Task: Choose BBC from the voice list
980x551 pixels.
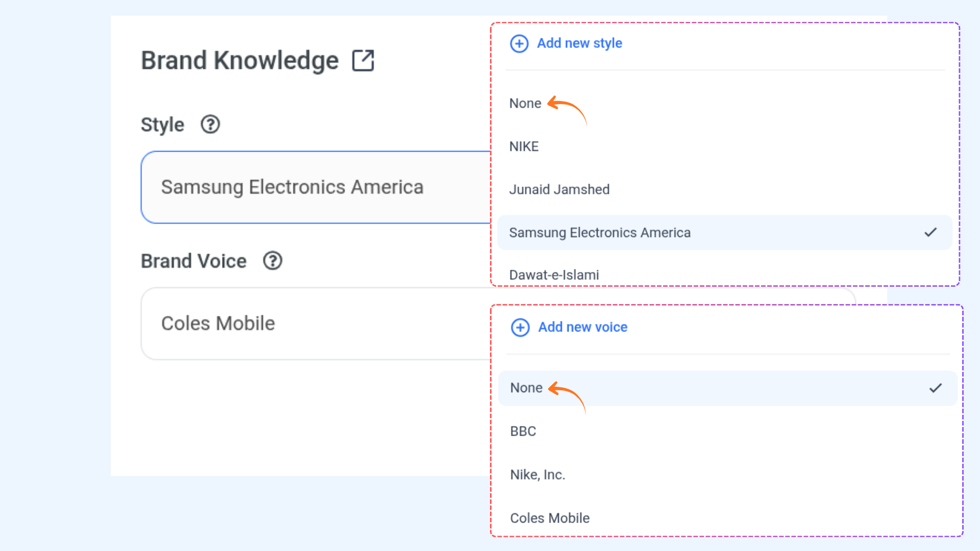Action: pos(523,432)
